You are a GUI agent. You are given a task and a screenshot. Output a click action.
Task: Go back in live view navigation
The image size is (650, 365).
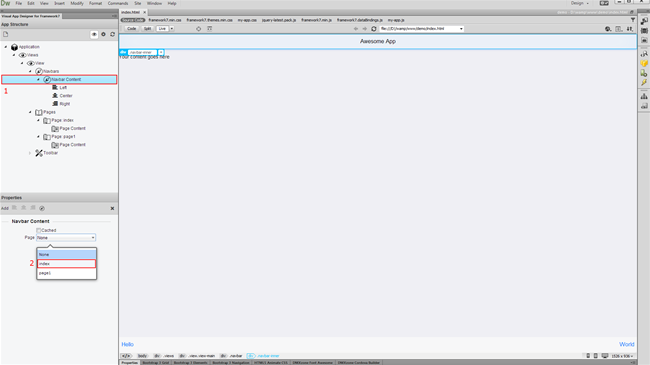(x=356, y=29)
